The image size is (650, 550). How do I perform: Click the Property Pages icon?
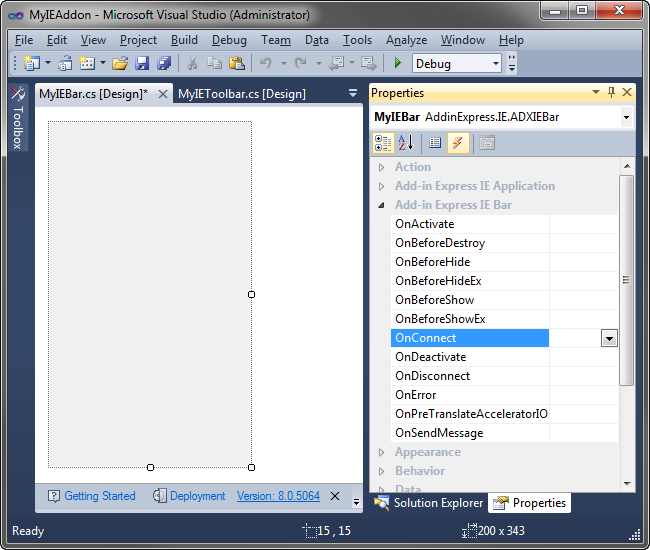tap(487, 143)
